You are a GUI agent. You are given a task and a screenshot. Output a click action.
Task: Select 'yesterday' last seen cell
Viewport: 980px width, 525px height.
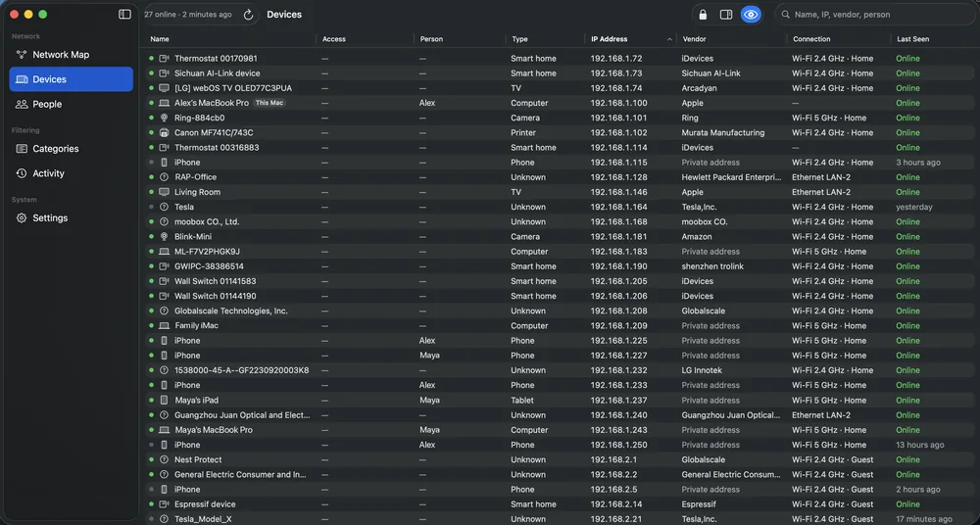[914, 207]
